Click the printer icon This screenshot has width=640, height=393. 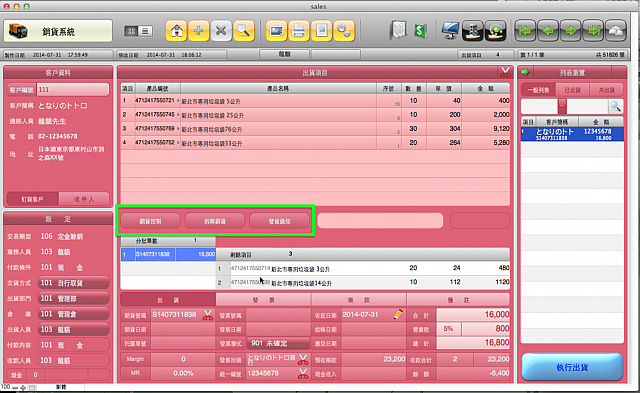[x=299, y=31]
